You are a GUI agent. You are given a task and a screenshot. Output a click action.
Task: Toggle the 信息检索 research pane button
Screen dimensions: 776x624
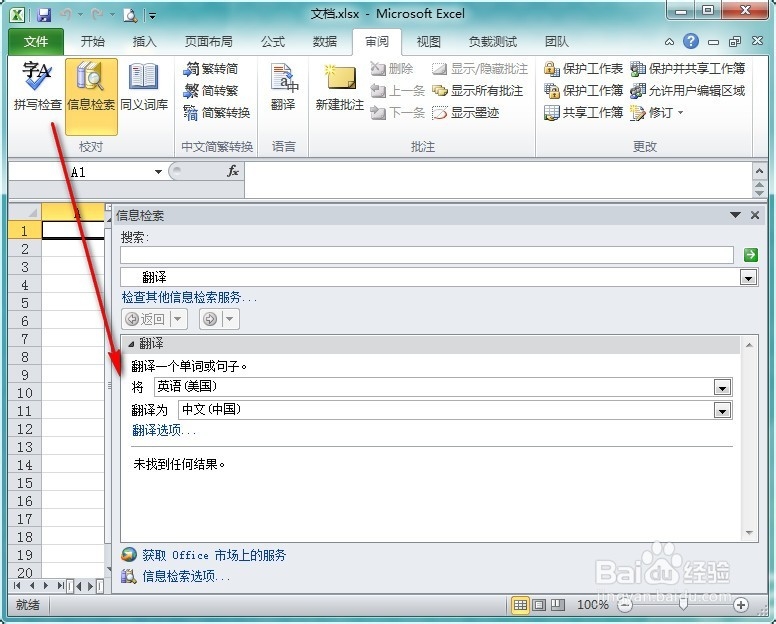tap(91, 96)
